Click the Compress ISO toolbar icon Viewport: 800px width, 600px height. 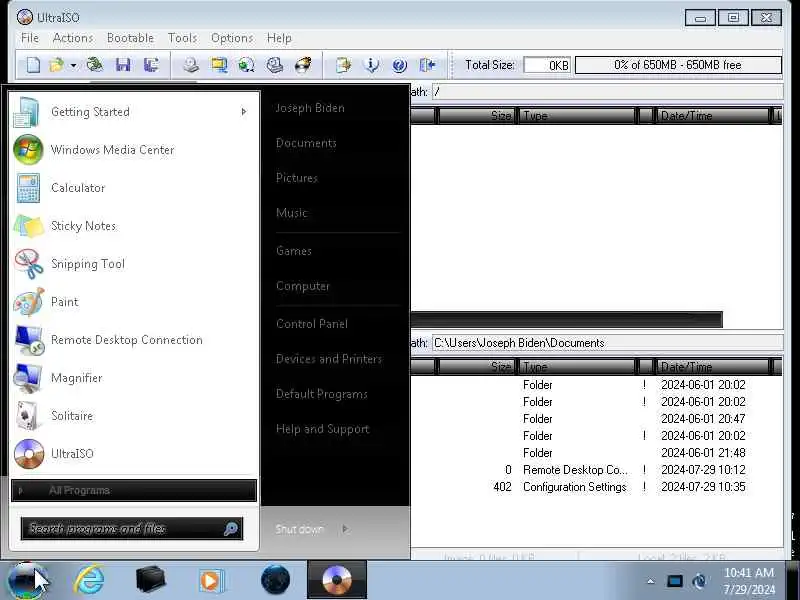219,65
